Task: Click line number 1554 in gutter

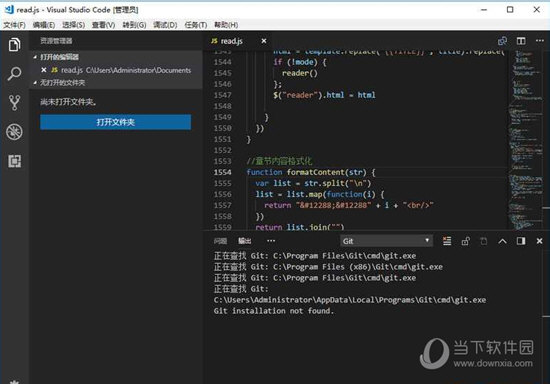Action: tap(222, 172)
